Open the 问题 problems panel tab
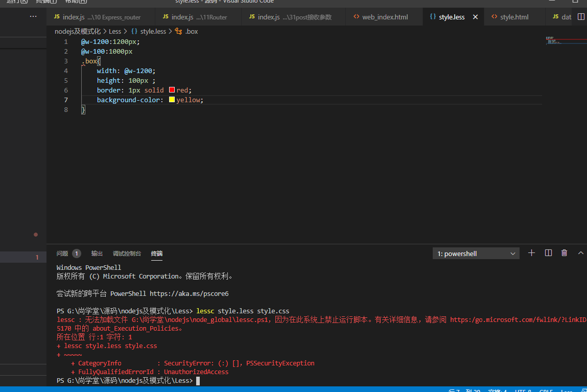This screenshot has height=392, width=587. (62, 253)
